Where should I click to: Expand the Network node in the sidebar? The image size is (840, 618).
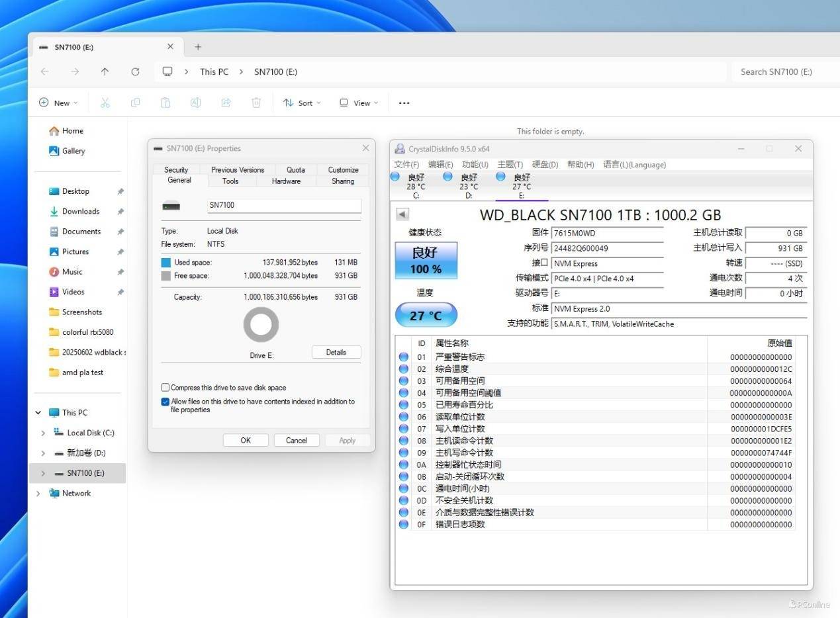(x=38, y=494)
